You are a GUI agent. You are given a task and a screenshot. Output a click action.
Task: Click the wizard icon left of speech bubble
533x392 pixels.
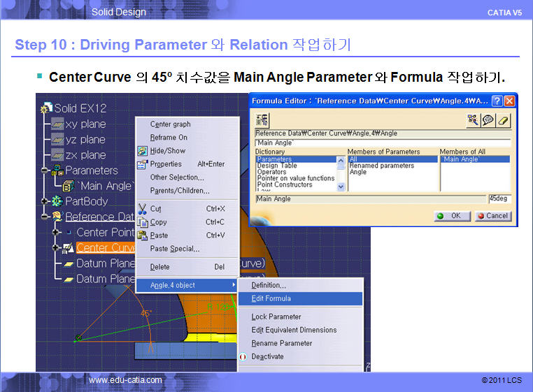pyautogui.click(x=474, y=120)
